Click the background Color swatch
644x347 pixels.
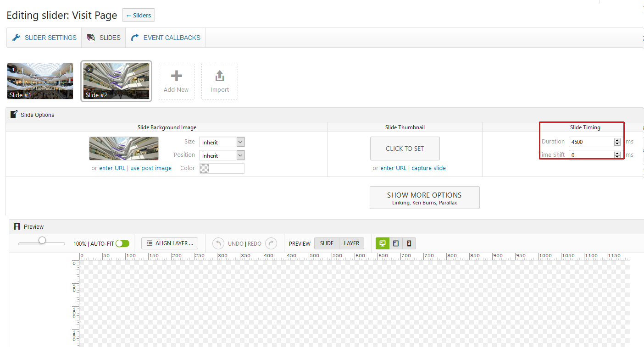click(x=205, y=168)
